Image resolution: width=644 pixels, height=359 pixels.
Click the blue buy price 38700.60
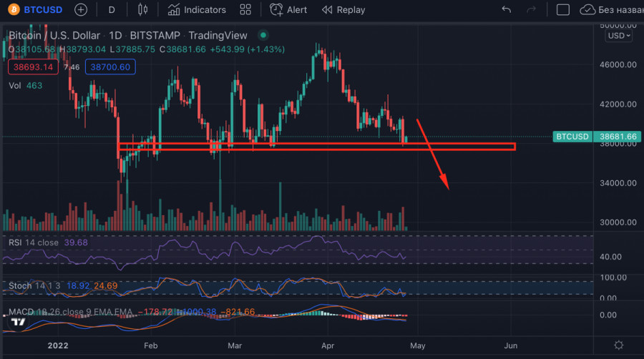110,67
